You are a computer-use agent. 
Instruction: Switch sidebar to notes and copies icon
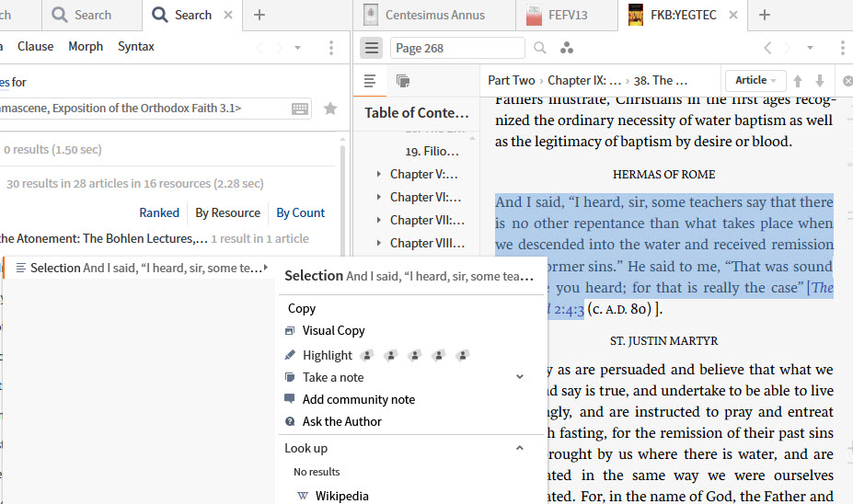(x=403, y=81)
